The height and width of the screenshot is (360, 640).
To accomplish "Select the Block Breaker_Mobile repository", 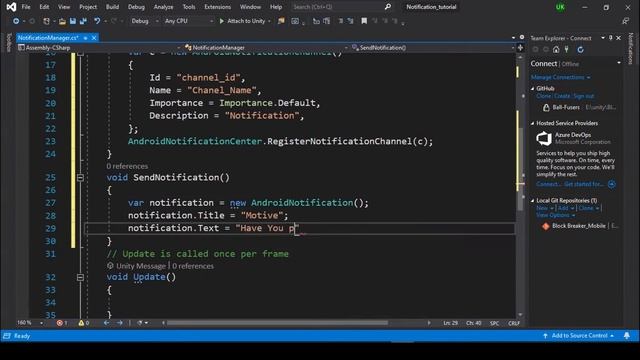I will coord(579,226).
